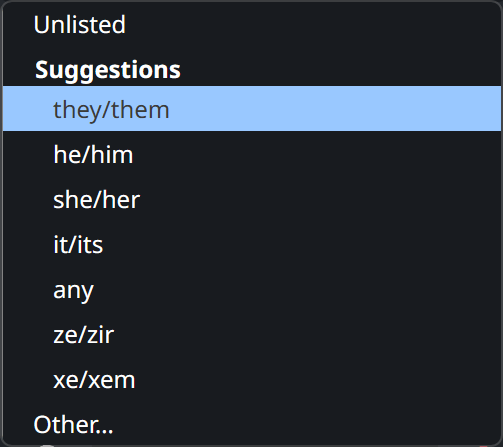503x447 pixels.
Task: Select the light-blue highlighted option
Action: point(252,109)
